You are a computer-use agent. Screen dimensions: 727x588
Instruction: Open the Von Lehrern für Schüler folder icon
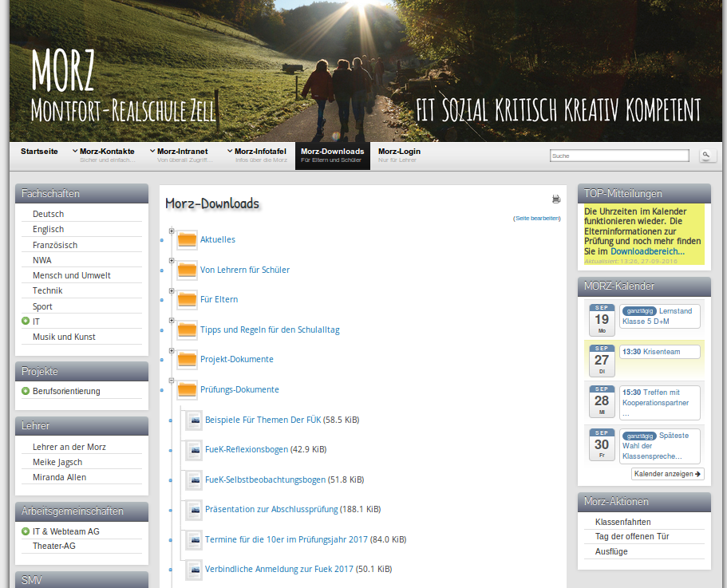[187, 270]
